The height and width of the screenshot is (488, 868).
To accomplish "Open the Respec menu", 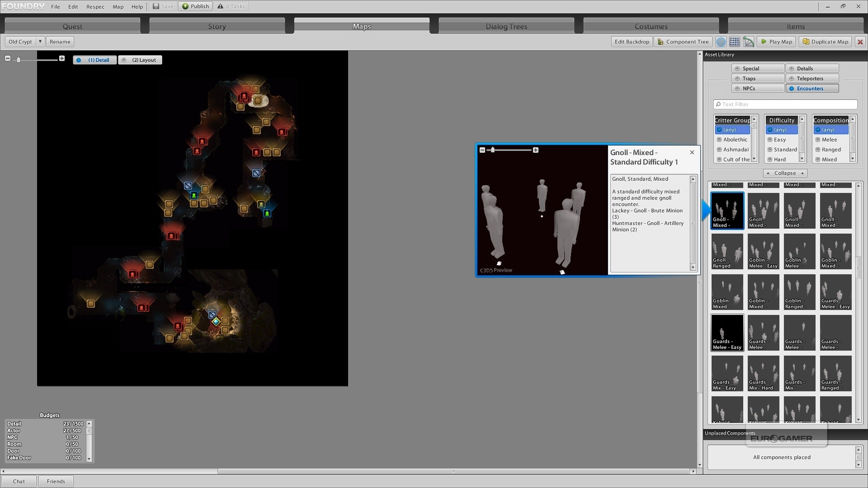I will tap(95, 7).
